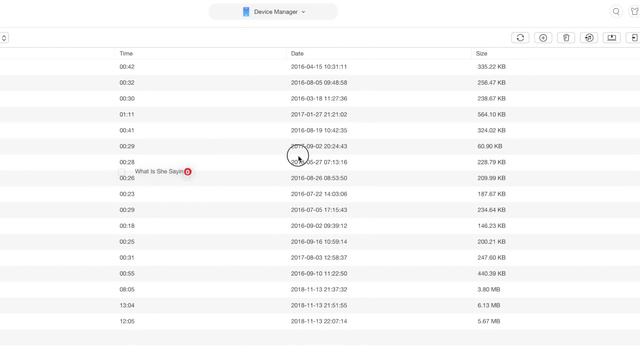The height and width of the screenshot is (360, 640).
Task: Click date 2018-11-13 21:37:32
Action: tap(319, 289)
